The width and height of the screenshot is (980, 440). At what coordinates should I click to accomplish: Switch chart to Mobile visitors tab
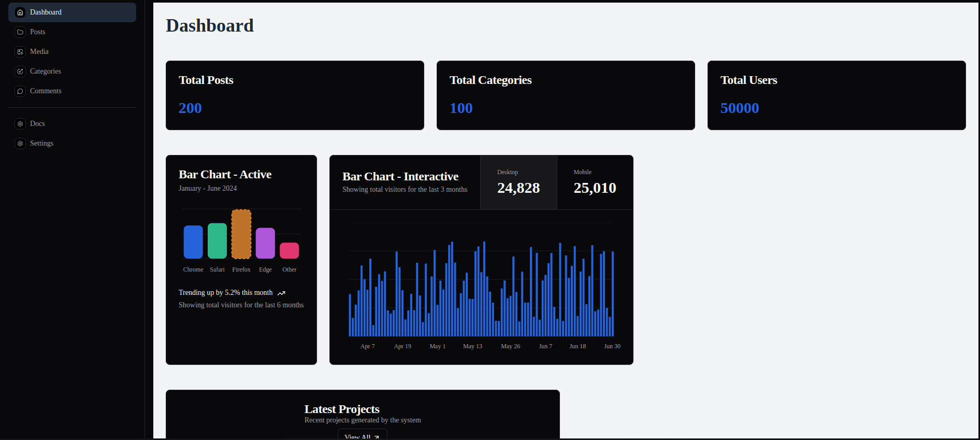(x=595, y=182)
